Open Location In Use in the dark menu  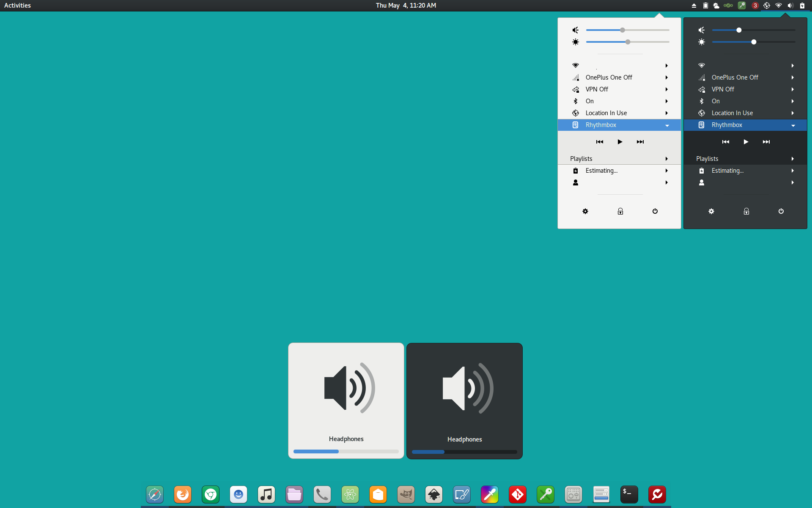(x=745, y=113)
